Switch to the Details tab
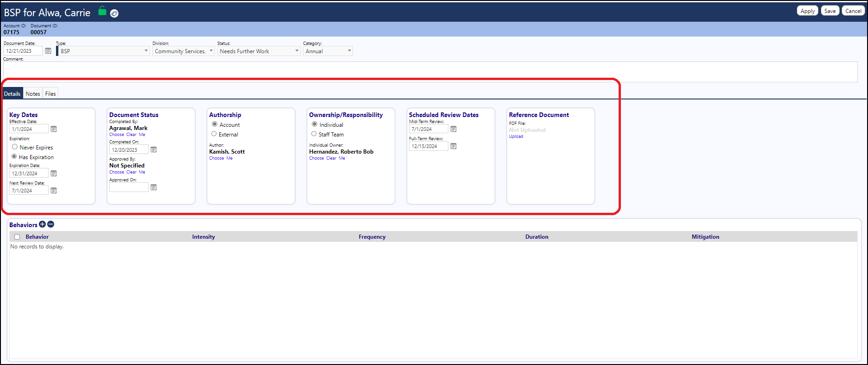This screenshot has height=365, width=868. (x=12, y=93)
